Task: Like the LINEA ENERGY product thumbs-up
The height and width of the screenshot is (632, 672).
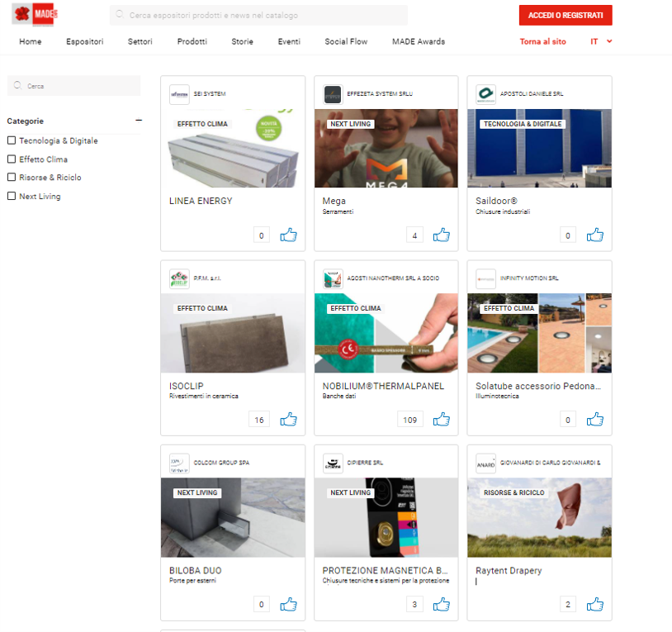Action: tap(288, 235)
